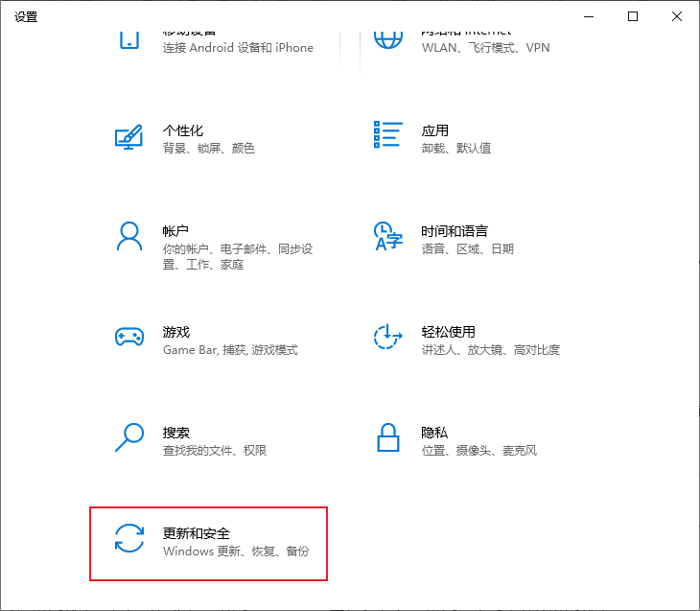
Task: Click the text 你的帐户、电子邮件、同步设置
Action: click(238, 257)
